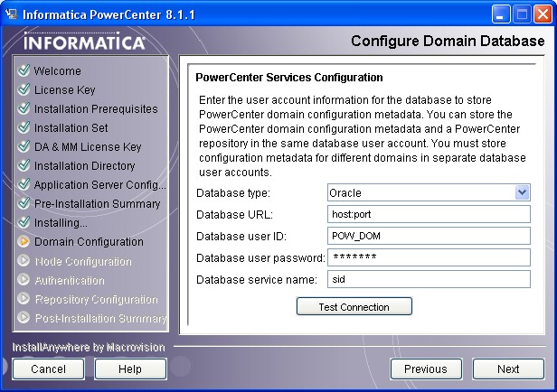Select the Domain Configuration step label
The width and height of the screenshot is (557, 392).
[89, 242]
